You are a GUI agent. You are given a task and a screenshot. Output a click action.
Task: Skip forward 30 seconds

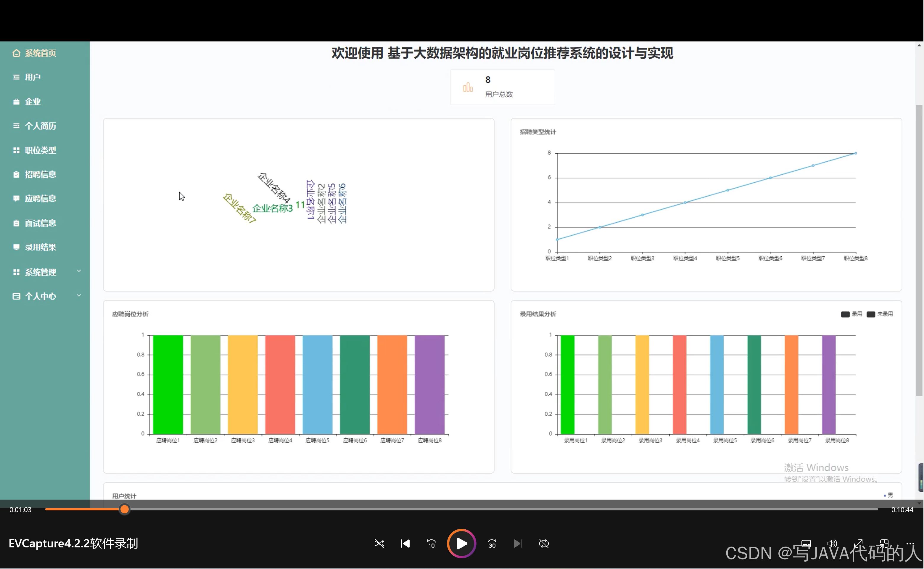(x=492, y=544)
